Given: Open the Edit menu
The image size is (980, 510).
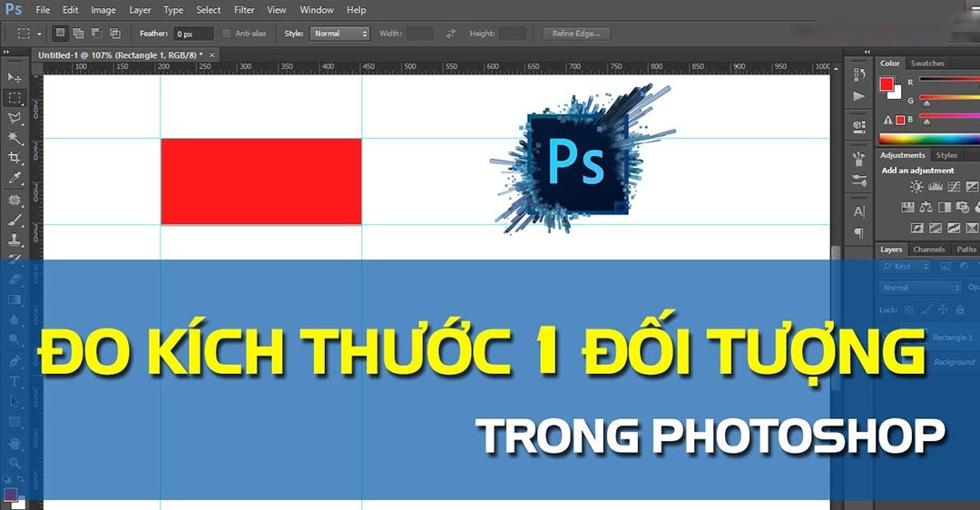Looking at the screenshot, I should tap(71, 10).
